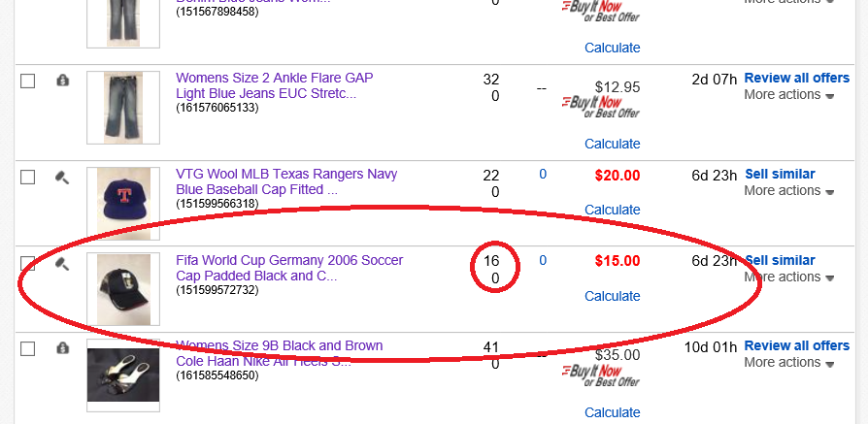Select the checkbox for the GAP Light Blue Jeans listing
Viewport: 868px width, 424px height.
pyautogui.click(x=28, y=82)
